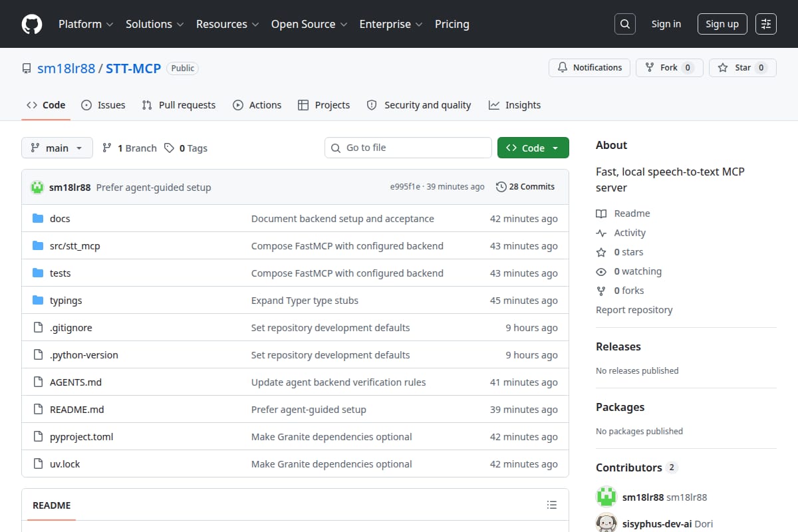The height and width of the screenshot is (532, 798).
Task: Click the Packages heading link
Action: (620, 407)
